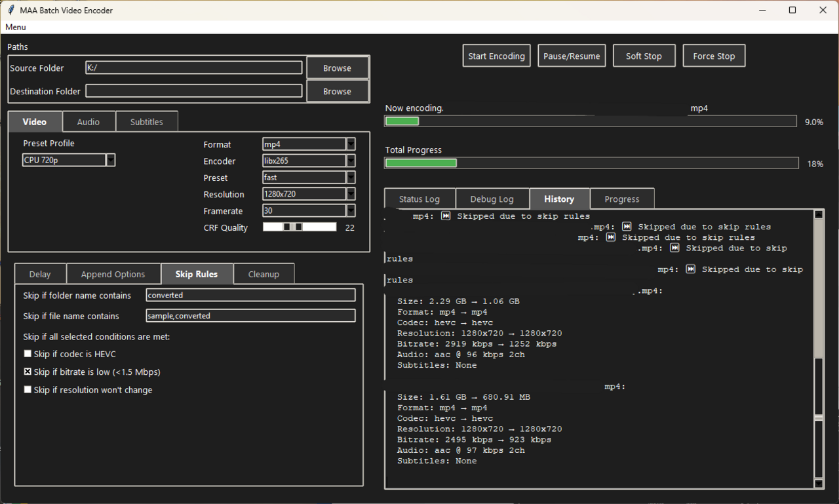
Task: Uncheck Skip if bitrate is low
Action: pos(28,372)
